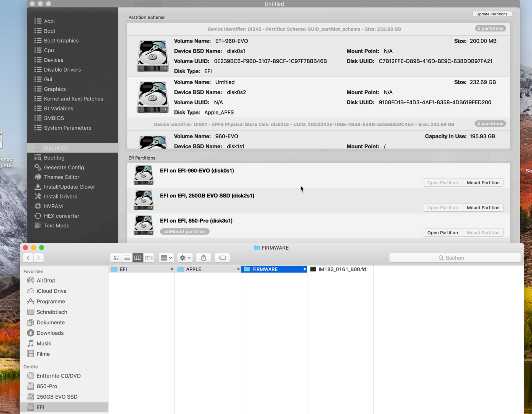The image size is (532, 414).
Task: Expand the EFI folder column arrow
Action: pos(172,269)
